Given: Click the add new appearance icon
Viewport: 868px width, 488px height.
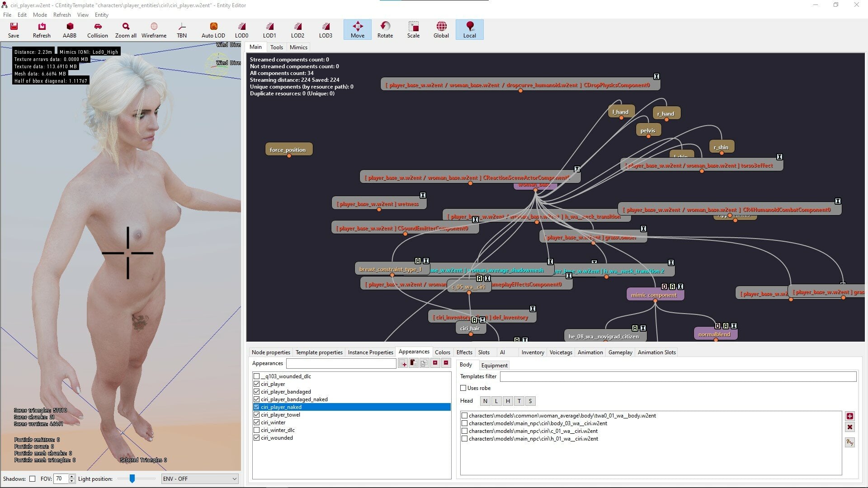Looking at the screenshot, I should coord(403,363).
